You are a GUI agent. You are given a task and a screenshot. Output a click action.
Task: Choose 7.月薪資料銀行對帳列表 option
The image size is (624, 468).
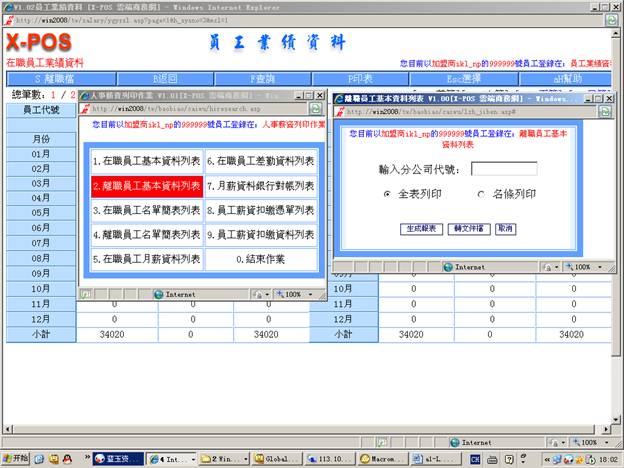260,185
